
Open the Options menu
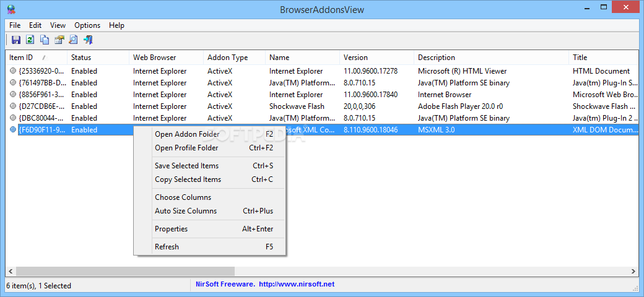(87, 25)
